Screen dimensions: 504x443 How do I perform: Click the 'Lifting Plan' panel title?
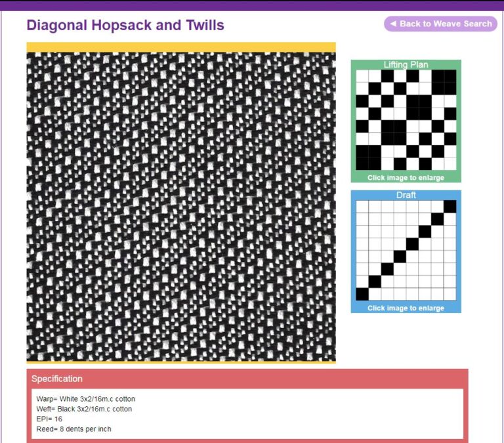click(x=406, y=64)
